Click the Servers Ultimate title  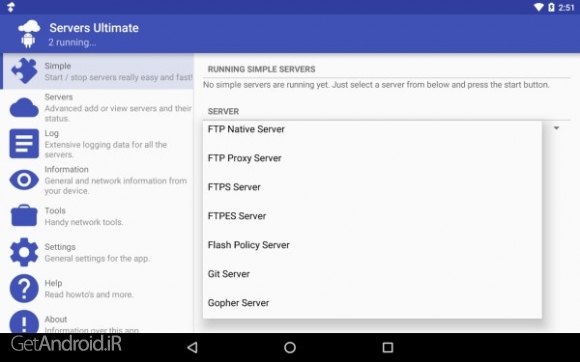(94, 28)
